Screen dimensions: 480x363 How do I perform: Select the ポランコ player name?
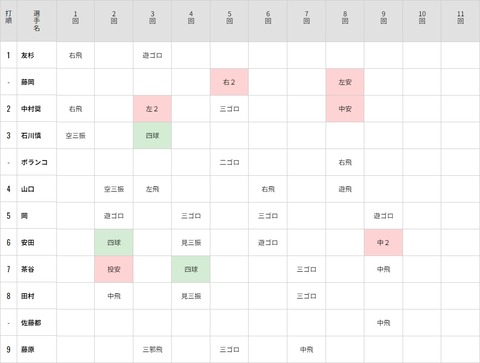point(34,162)
